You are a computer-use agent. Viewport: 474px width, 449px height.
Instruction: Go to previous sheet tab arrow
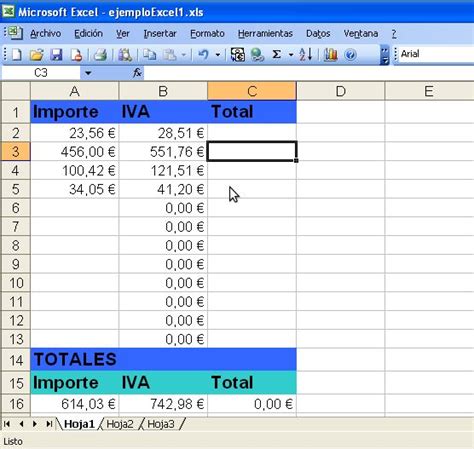point(21,424)
